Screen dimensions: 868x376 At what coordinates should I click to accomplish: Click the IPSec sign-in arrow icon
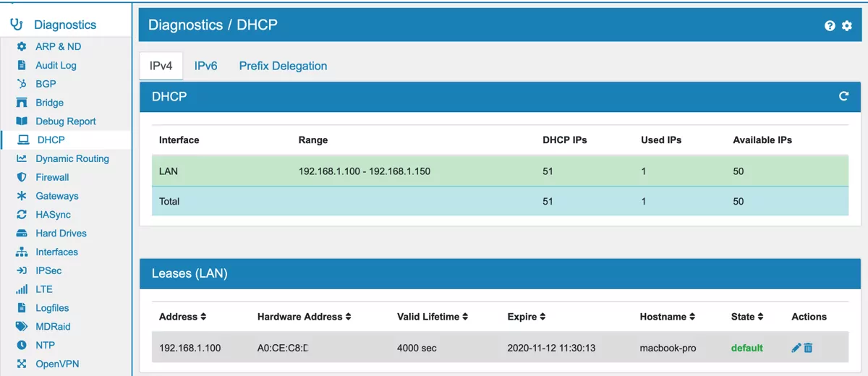click(22, 270)
